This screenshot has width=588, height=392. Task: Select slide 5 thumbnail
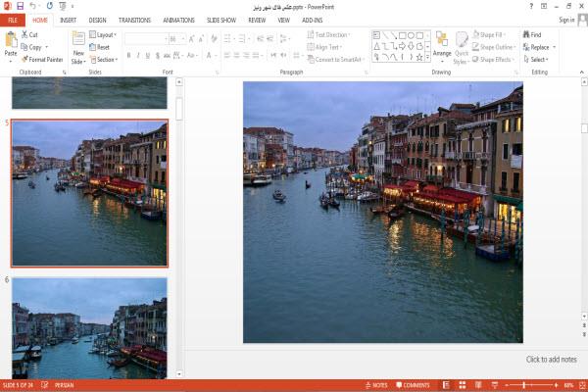(x=89, y=193)
